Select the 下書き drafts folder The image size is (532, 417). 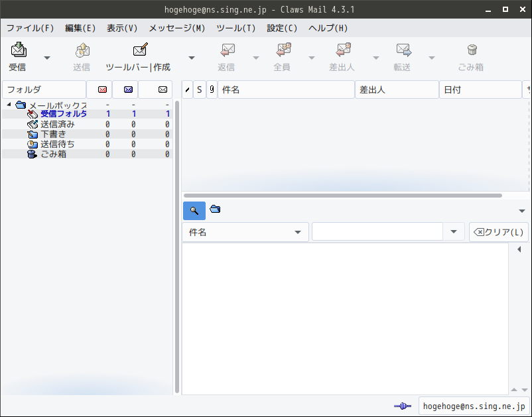[x=53, y=135]
